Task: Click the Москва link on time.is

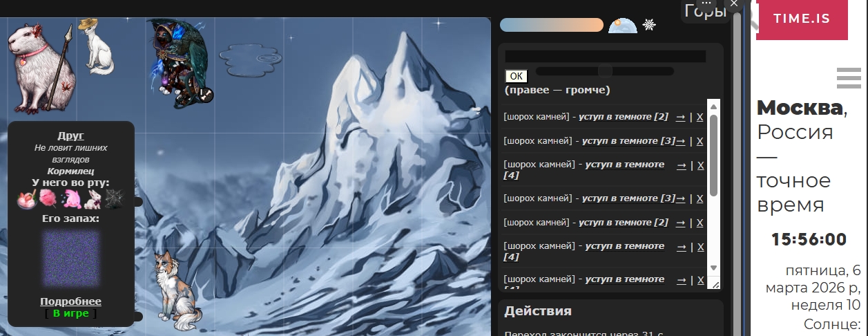Action: click(800, 108)
